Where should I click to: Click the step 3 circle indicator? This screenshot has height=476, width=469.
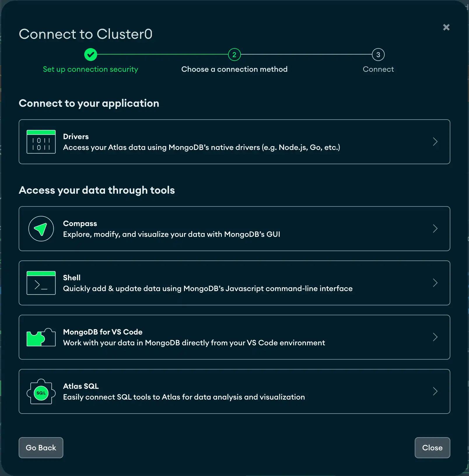[378, 54]
